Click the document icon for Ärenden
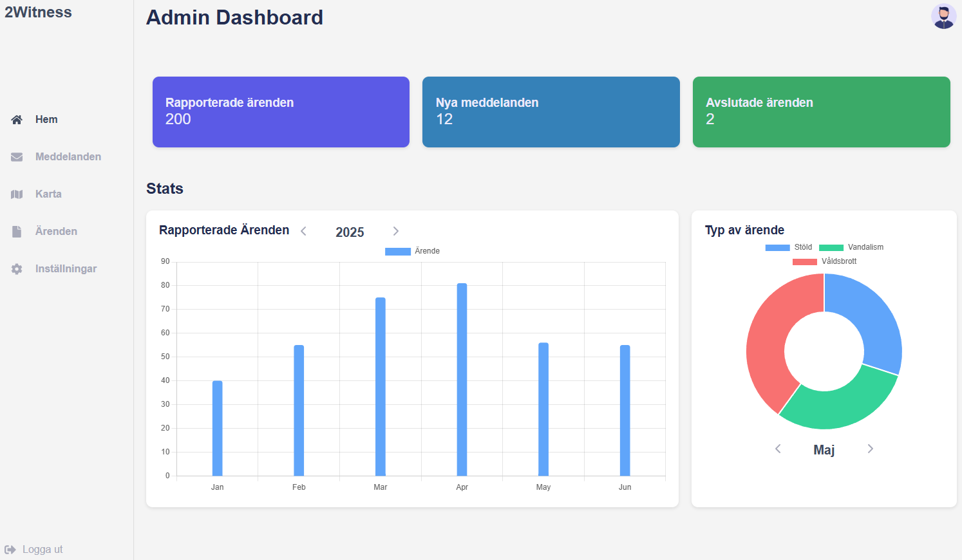962x560 pixels. [17, 232]
